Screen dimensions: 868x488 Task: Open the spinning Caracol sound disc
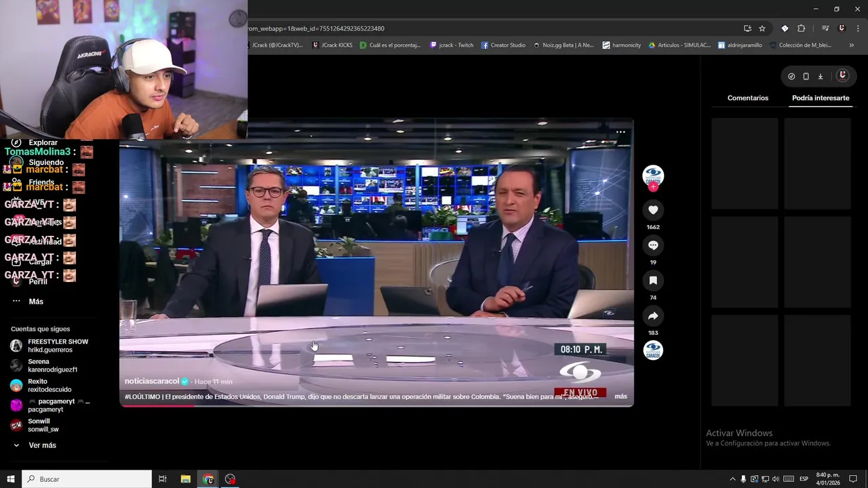coord(653,350)
